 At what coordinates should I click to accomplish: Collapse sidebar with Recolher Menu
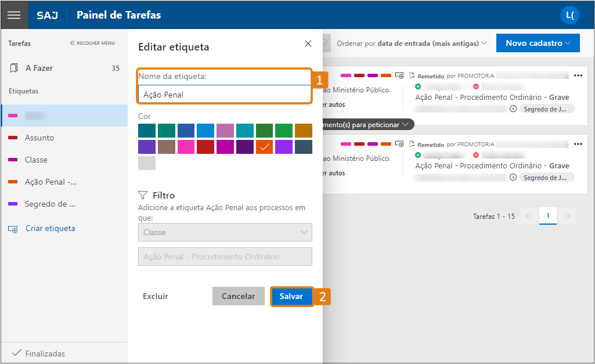coord(92,43)
